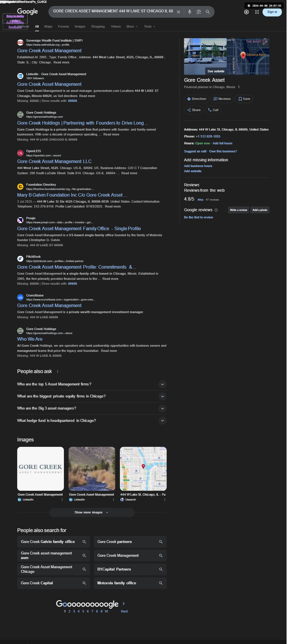Image resolution: width=290 pixels, height=644 pixels.
Task: Click PitchBook favicon icon
Action: 20,259
